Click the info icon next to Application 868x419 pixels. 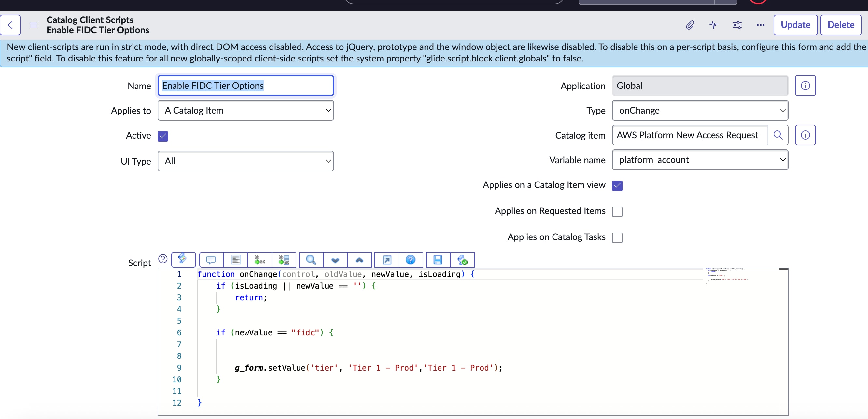pos(805,86)
